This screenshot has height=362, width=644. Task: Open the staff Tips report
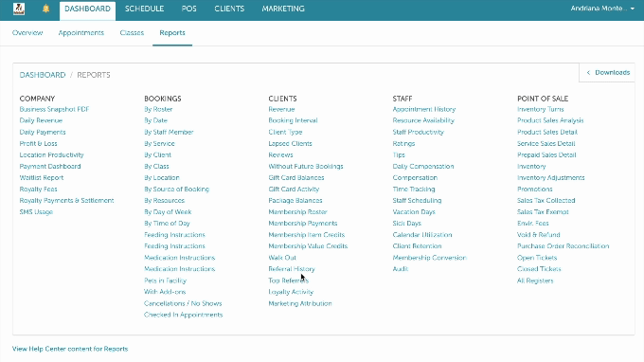click(x=399, y=154)
